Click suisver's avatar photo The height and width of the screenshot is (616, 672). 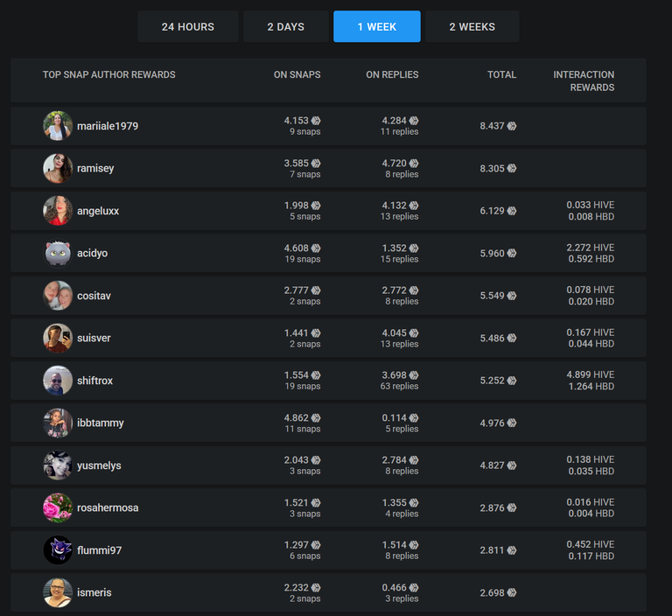[58, 338]
